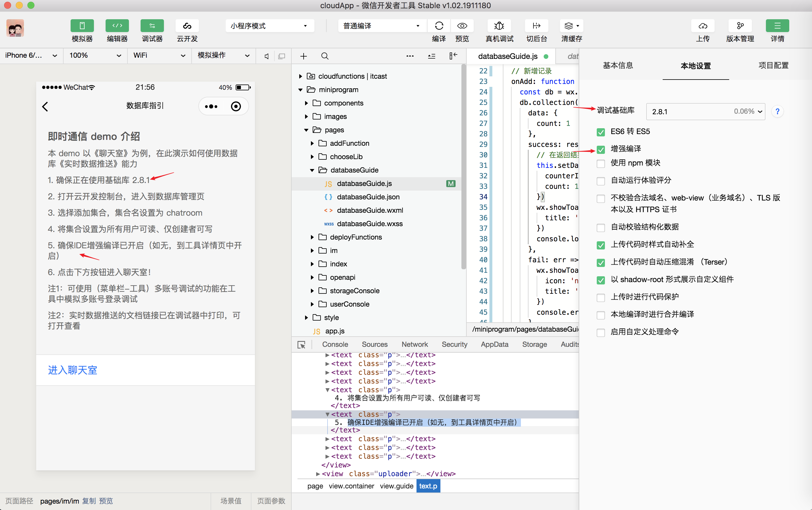Toggle shadow-root 形式展示自定义组件 checkbox
The image size is (812, 510).
[x=601, y=280]
